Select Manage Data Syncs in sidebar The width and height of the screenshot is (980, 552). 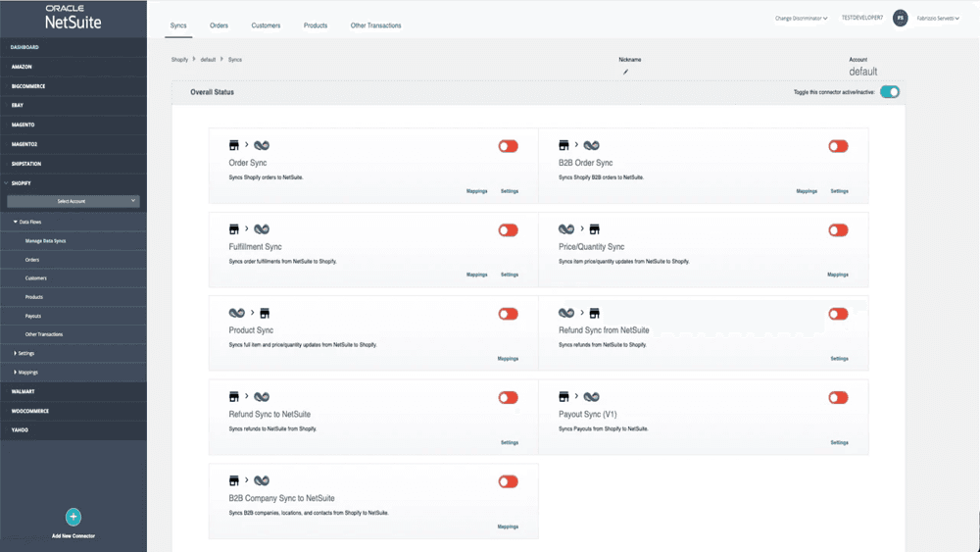coord(46,240)
